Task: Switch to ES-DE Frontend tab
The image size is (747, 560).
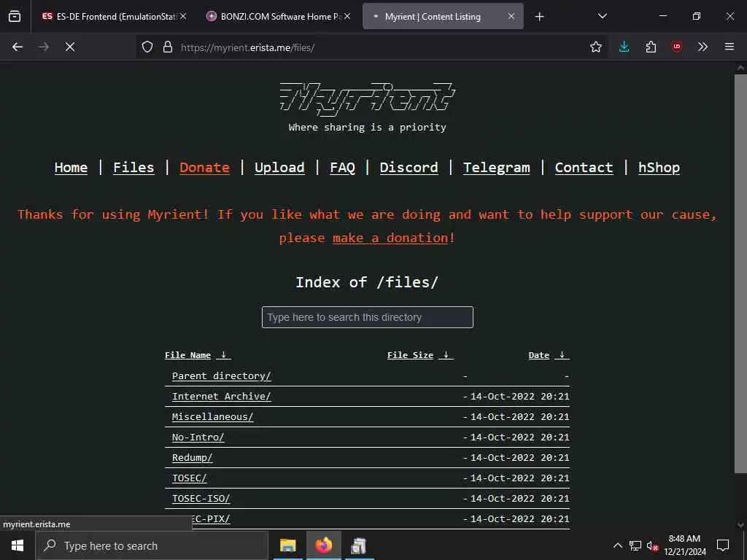Action: (115, 16)
